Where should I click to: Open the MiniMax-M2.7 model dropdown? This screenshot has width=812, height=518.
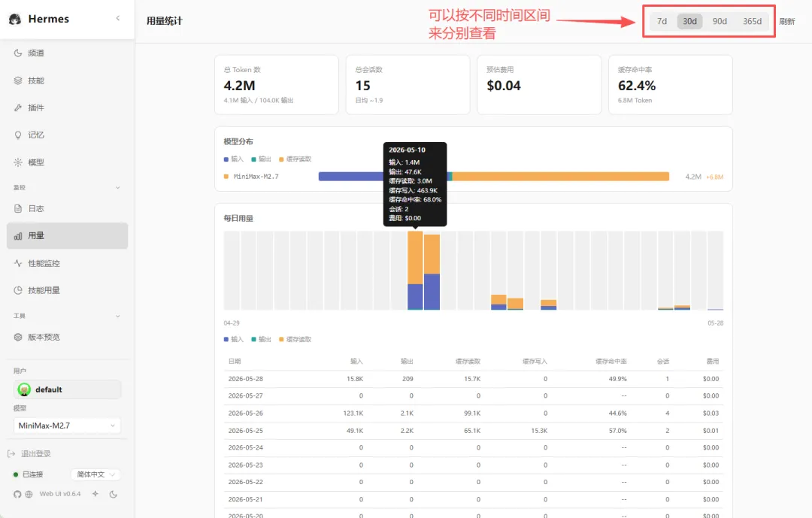[67, 426]
